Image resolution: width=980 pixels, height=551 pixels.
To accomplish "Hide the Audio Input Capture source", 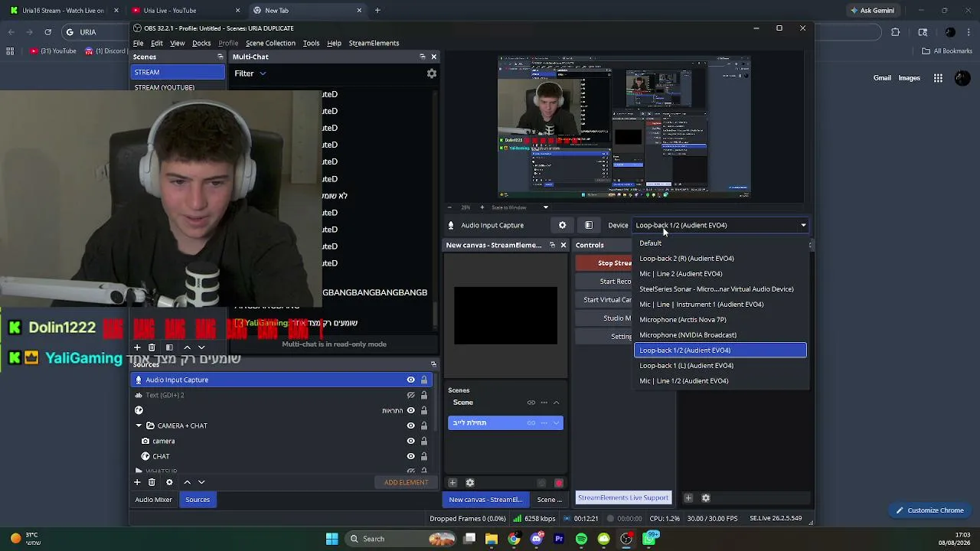I will tap(410, 380).
